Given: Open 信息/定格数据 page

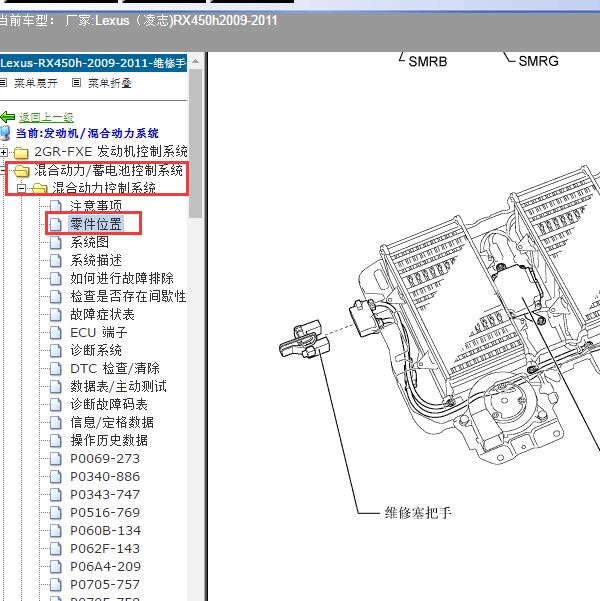Looking at the screenshot, I should [112, 422].
